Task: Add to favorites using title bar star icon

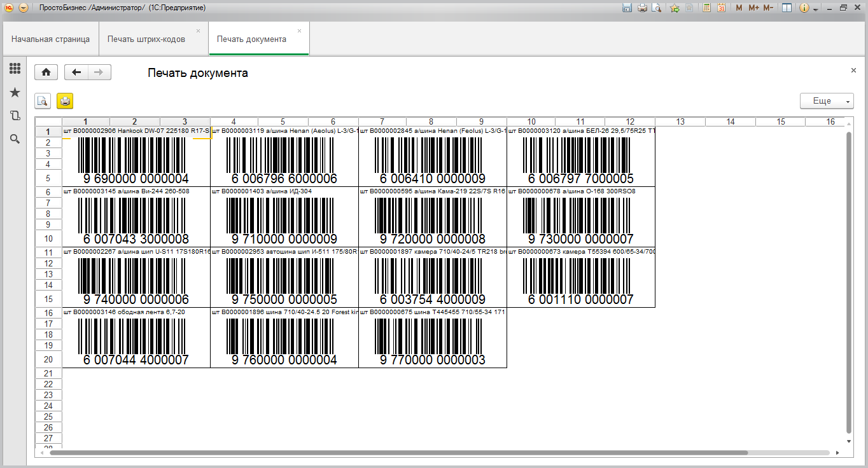Action: 675,8
